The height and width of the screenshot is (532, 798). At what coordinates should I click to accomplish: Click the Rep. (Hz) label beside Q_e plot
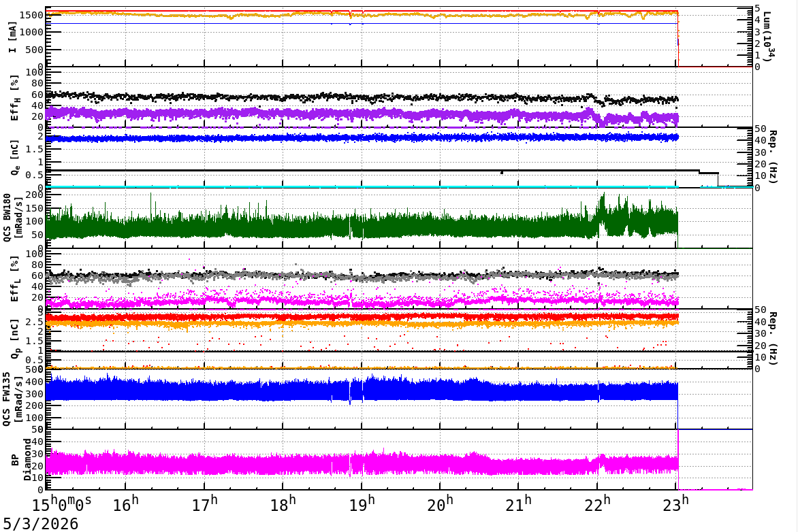pyautogui.click(x=773, y=157)
